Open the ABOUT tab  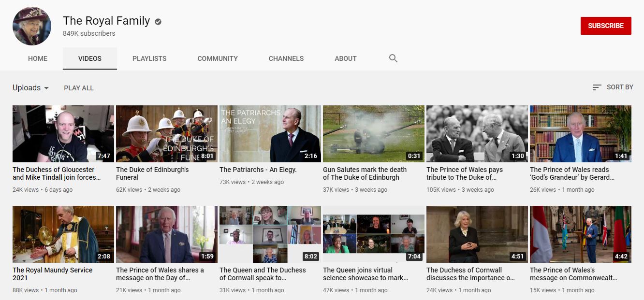pyautogui.click(x=346, y=58)
